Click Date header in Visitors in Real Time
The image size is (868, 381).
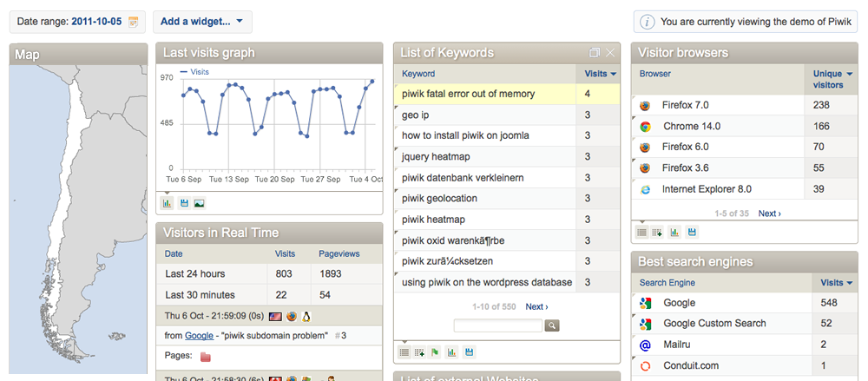pyautogui.click(x=174, y=253)
